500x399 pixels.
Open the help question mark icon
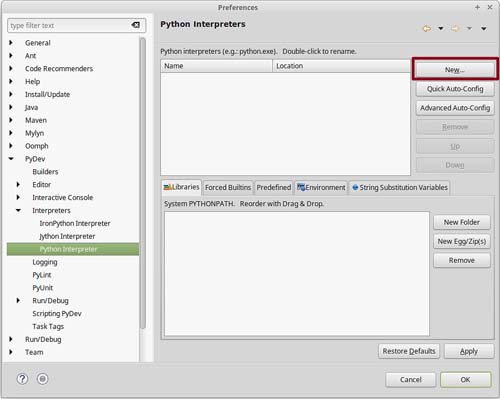pos(22,379)
